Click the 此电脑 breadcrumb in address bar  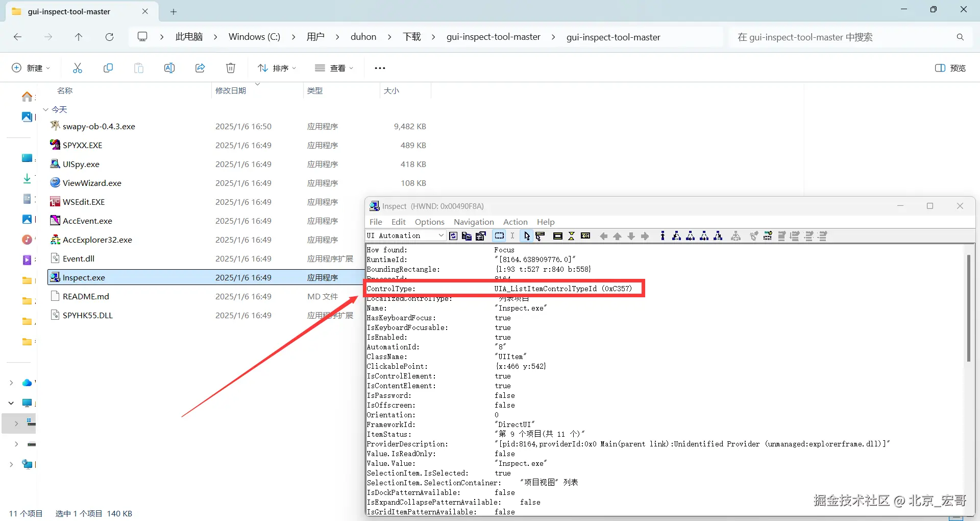click(189, 37)
